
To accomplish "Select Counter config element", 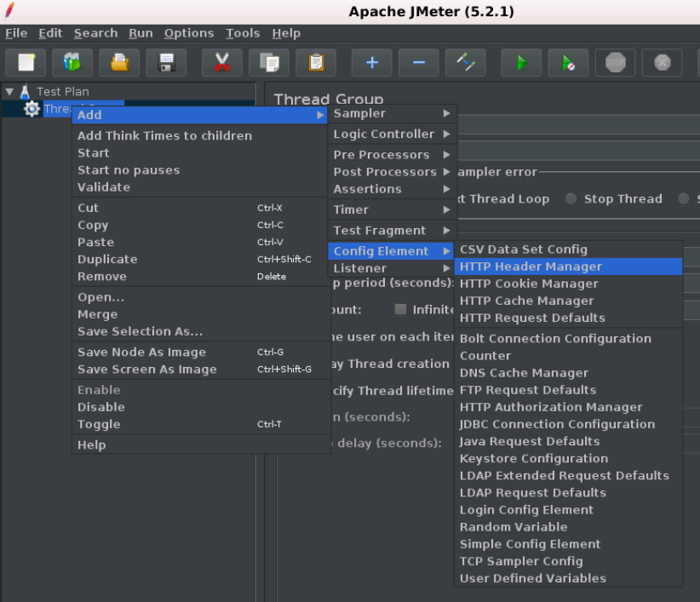I will [568, 356].
